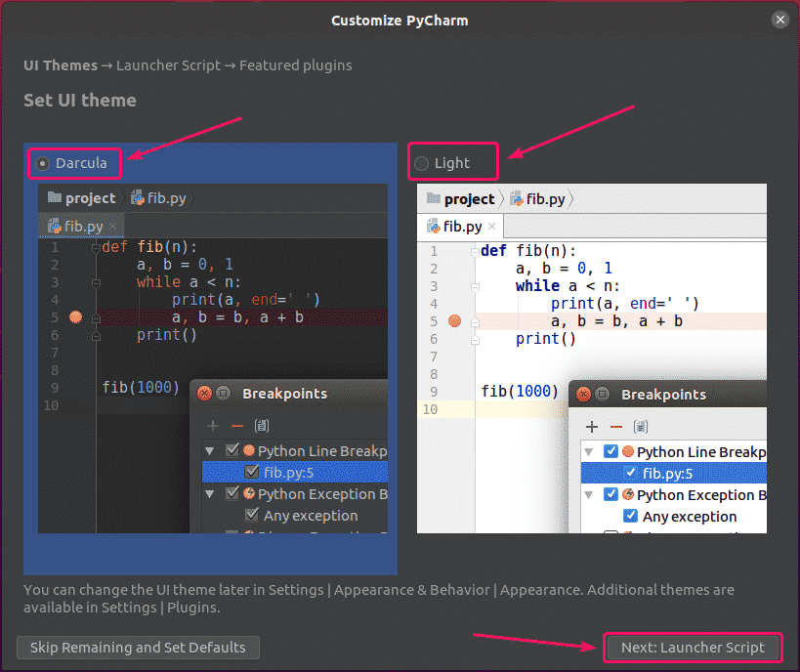
Task: Select fib.py editor tab in Darcula preview
Action: click(82, 226)
